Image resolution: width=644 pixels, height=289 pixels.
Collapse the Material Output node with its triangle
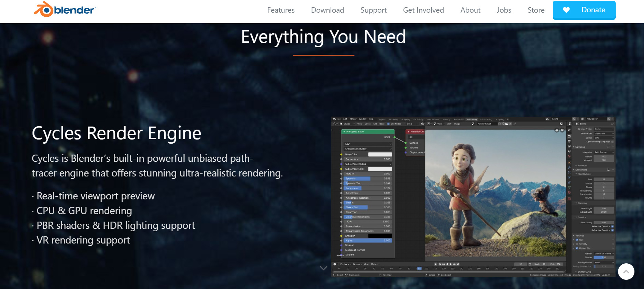coord(408,132)
